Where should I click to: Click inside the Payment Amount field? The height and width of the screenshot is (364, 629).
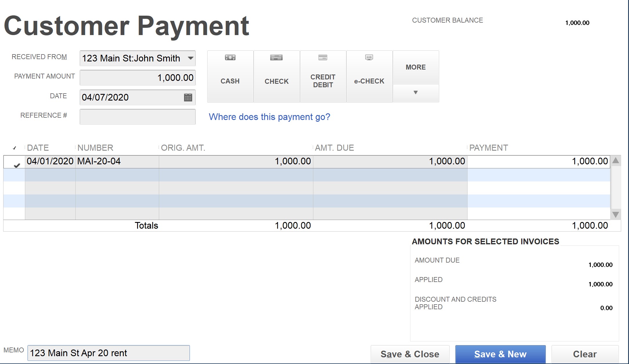(x=137, y=77)
